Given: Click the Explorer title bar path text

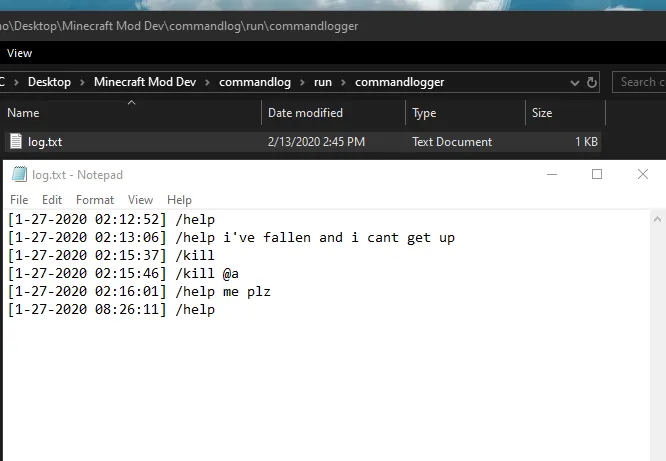Looking at the screenshot, I should point(179,26).
